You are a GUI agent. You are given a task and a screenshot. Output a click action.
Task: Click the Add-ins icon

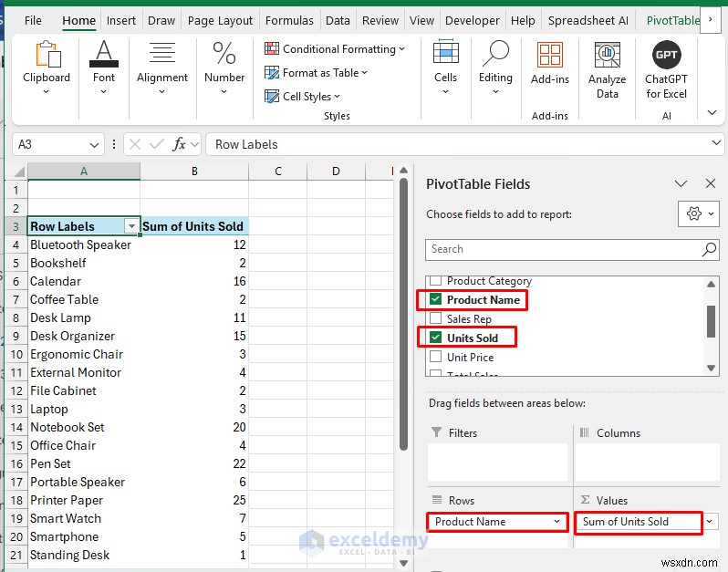click(550, 63)
